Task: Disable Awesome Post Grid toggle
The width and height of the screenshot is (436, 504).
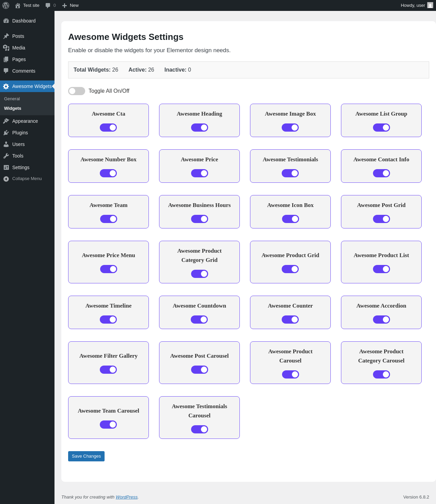Action: tap(381, 219)
